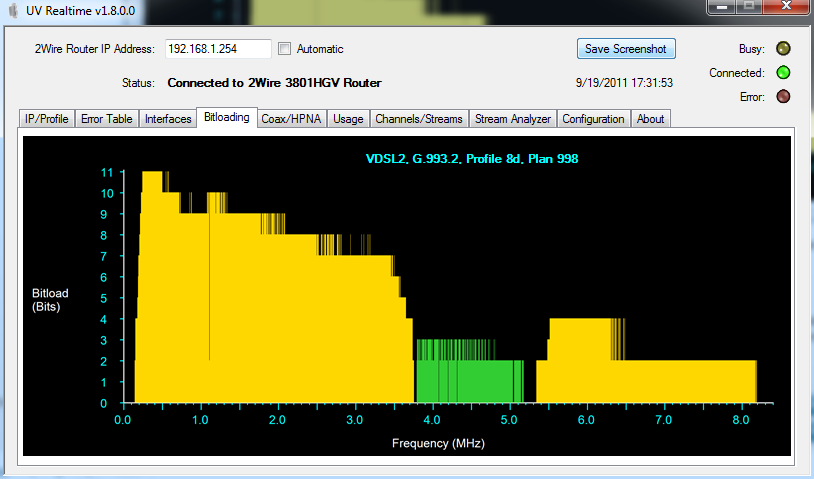Click the green upstream band in chart

pos(470,382)
